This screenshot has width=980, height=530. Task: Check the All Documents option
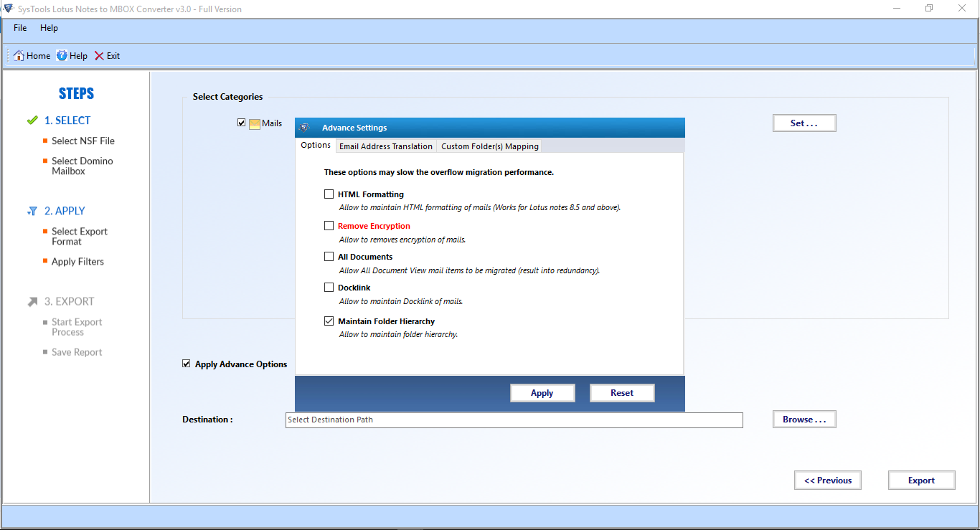point(329,257)
